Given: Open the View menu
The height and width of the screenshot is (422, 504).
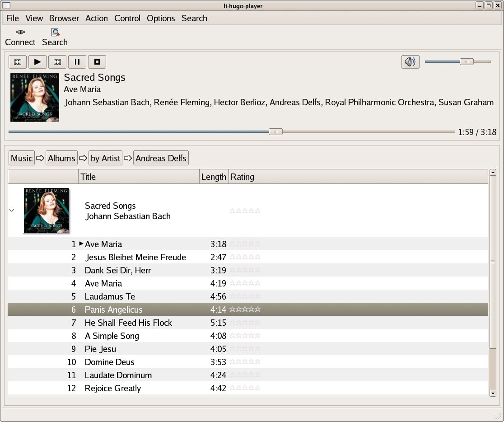Looking at the screenshot, I should pyautogui.click(x=34, y=19).
